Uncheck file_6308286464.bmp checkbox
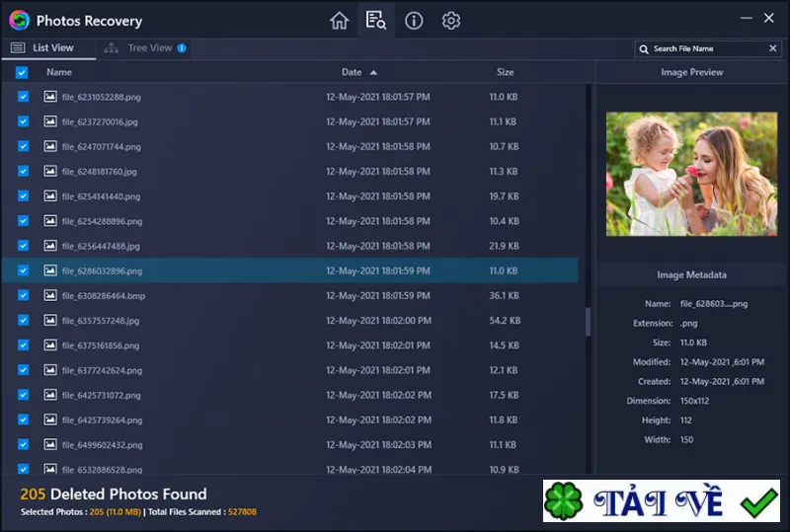Image resolution: width=790 pixels, height=532 pixels. click(x=23, y=295)
